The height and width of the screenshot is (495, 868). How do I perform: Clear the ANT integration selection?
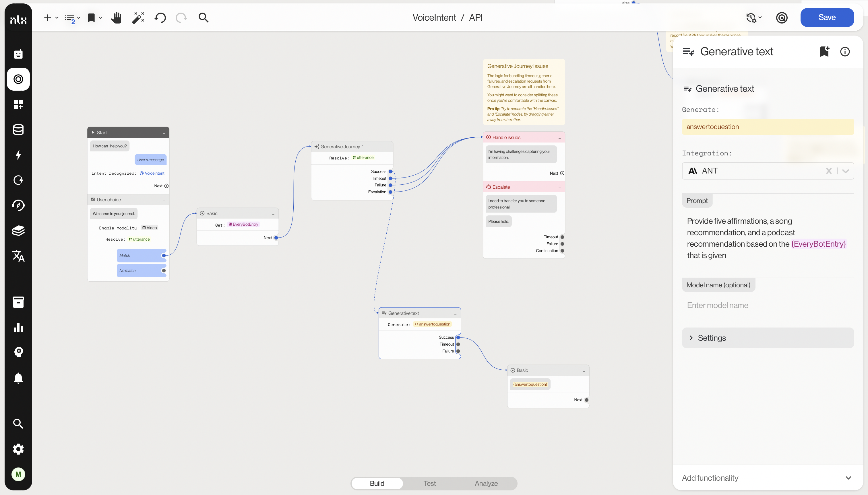(x=829, y=171)
